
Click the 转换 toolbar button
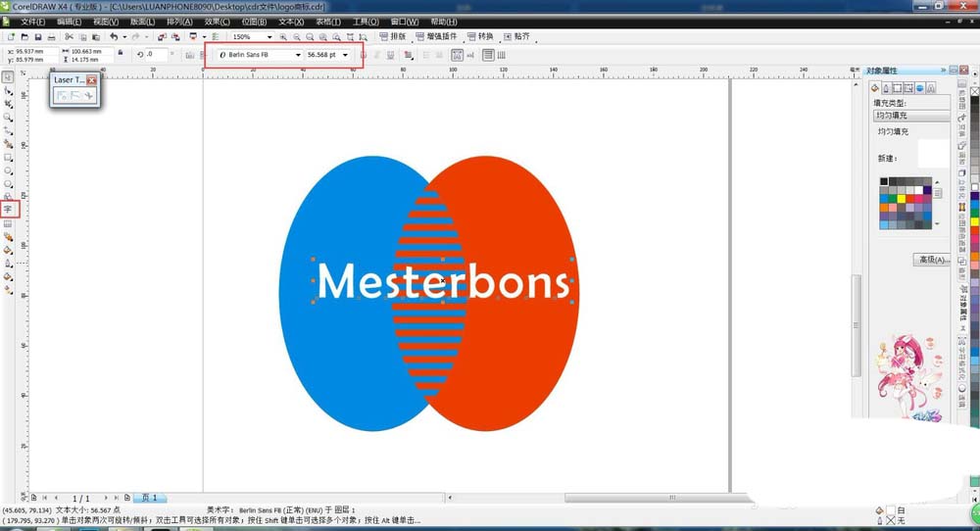480,37
